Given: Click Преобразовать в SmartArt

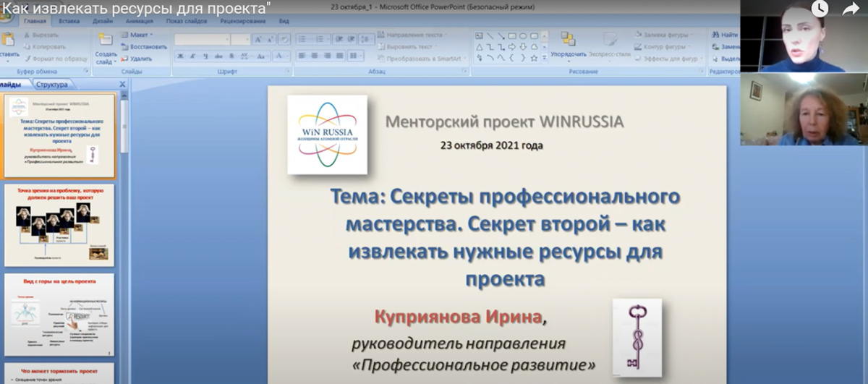Looking at the screenshot, I should click(422, 59).
